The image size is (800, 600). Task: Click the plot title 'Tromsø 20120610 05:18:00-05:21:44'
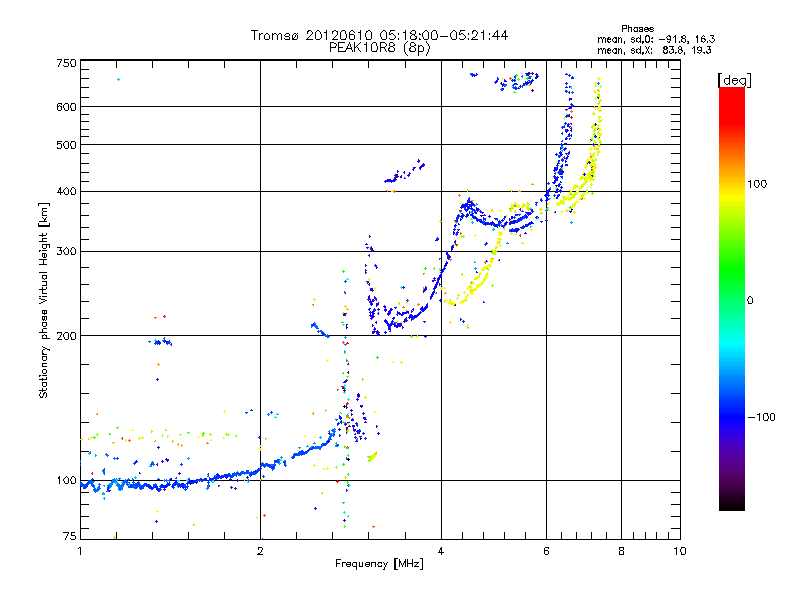coord(379,35)
